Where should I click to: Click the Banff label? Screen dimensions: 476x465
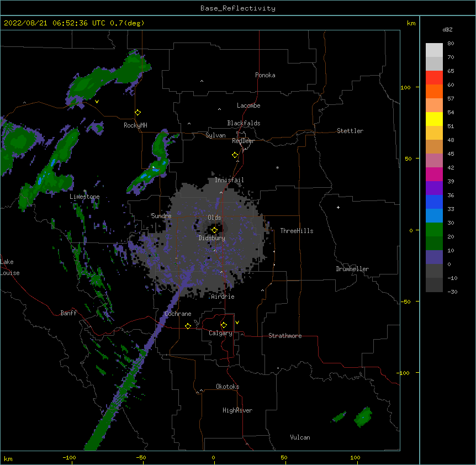(68, 313)
